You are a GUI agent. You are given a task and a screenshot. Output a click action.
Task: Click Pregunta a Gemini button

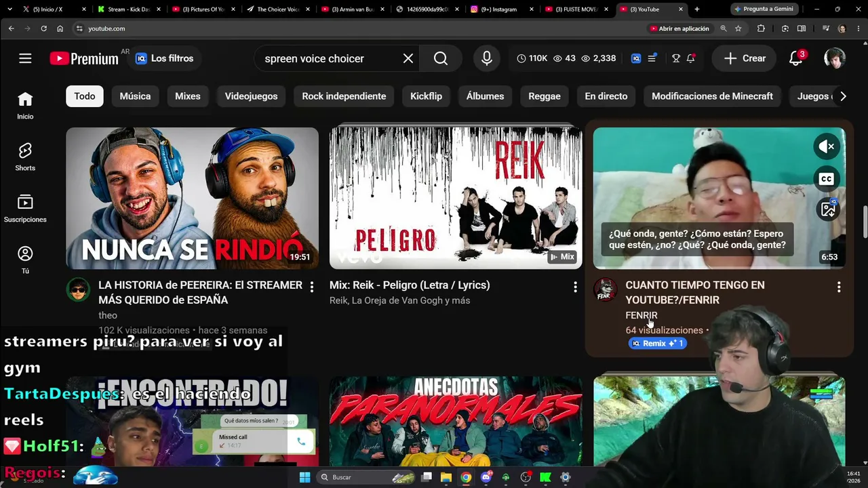764,9
